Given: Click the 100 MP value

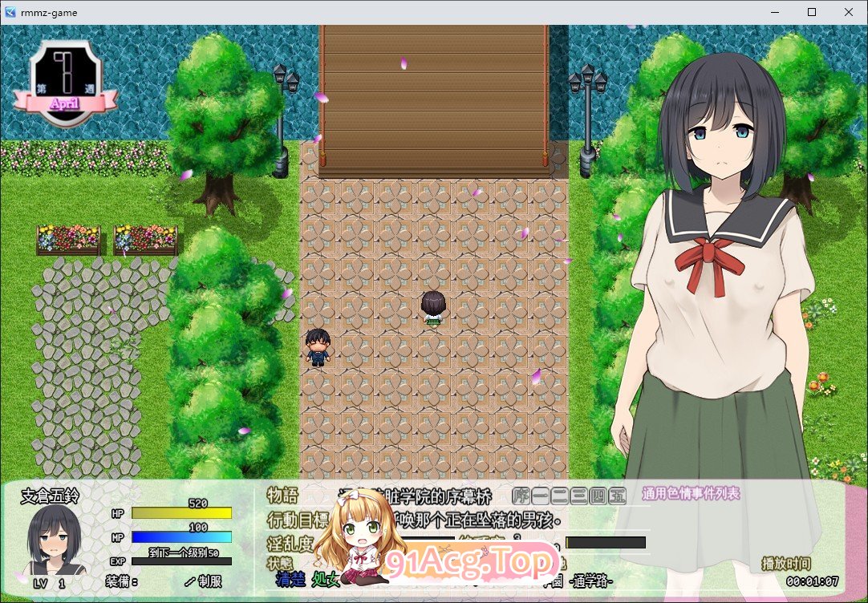Looking at the screenshot, I should tap(197, 527).
